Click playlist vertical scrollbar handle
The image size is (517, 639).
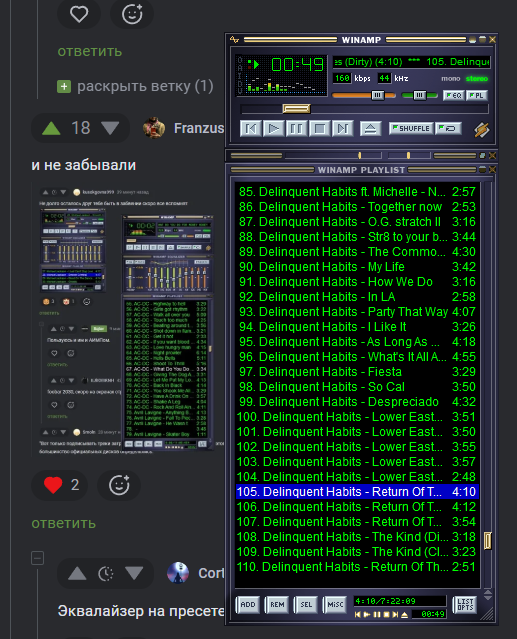(487, 541)
